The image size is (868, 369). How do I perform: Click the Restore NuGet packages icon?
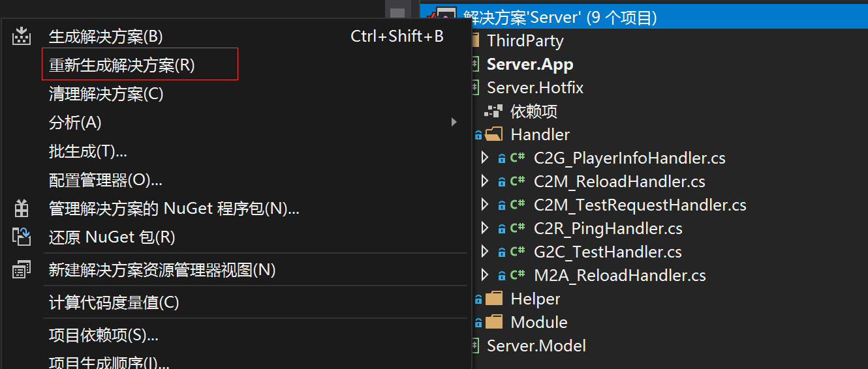click(22, 237)
